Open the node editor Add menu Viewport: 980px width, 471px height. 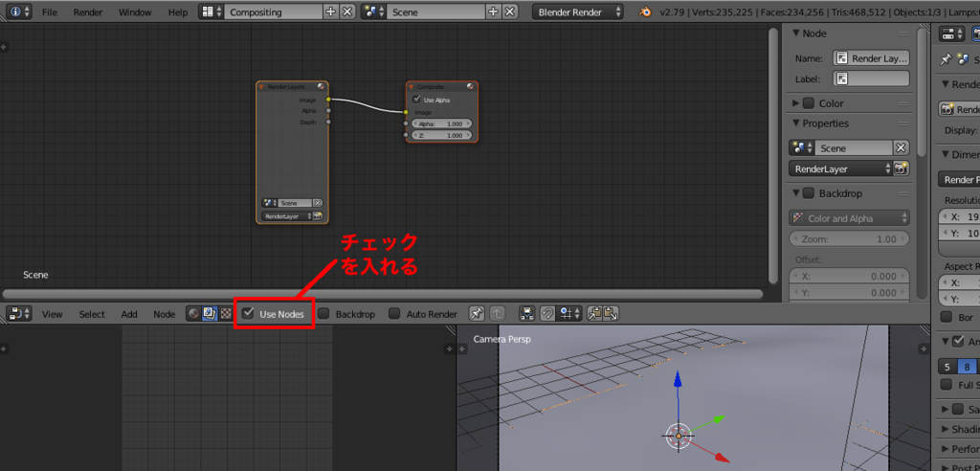tap(129, 314)
